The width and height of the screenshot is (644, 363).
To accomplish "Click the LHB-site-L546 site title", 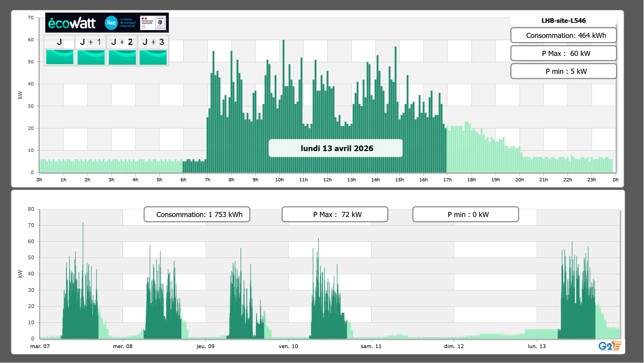I will [x=563, y=21].
